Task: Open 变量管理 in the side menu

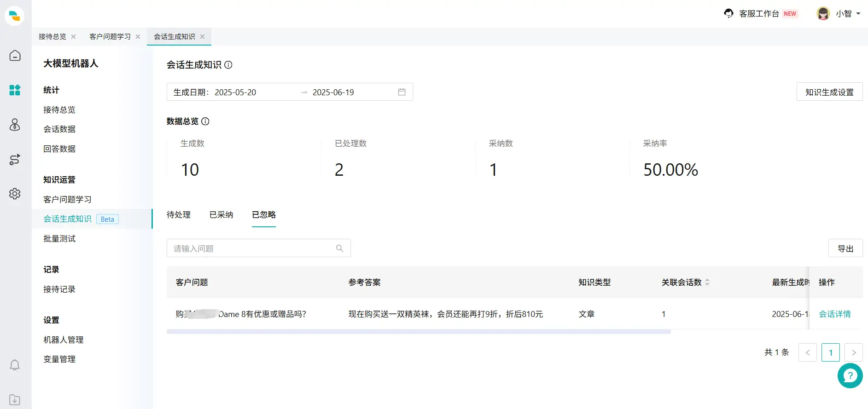Action: point(59,359)
